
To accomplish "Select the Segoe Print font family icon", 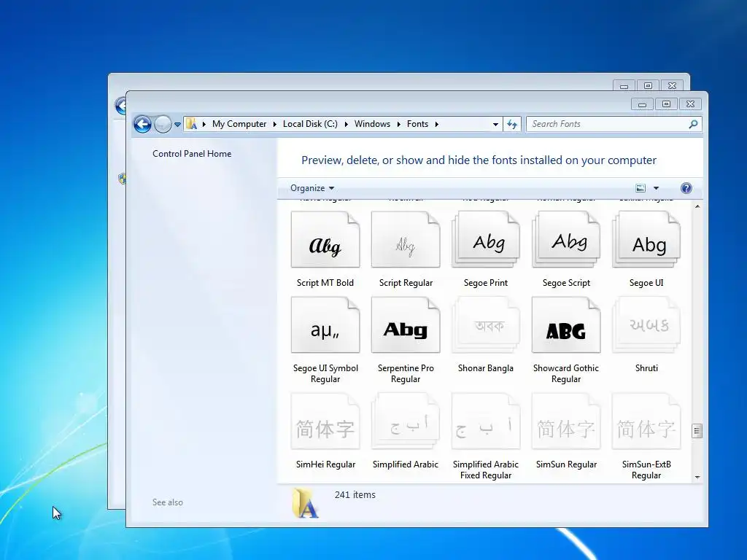I will click(486, 239).
